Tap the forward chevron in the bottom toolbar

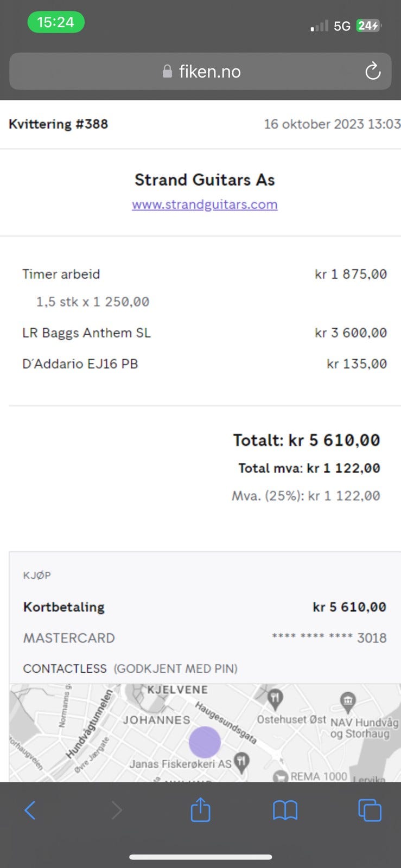116,810
